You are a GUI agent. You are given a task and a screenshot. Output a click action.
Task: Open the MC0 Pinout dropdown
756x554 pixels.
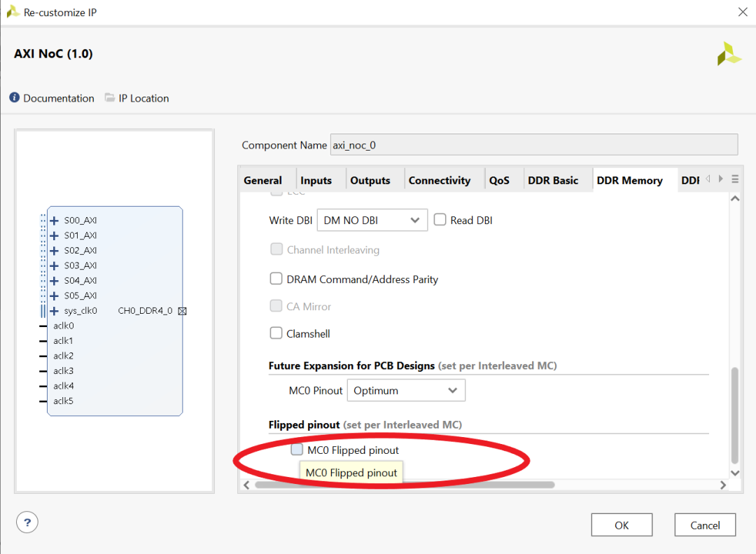pos(405,390)
